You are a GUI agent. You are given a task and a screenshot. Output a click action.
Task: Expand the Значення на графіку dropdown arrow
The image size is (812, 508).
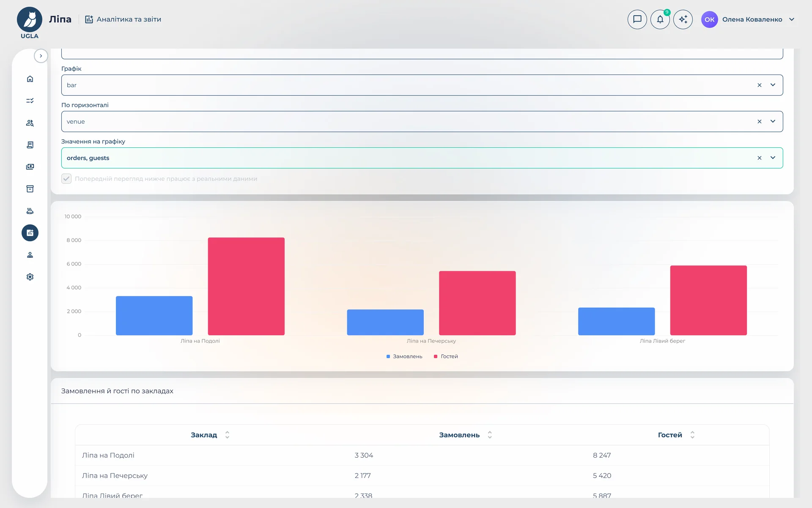tap(773, 158)
